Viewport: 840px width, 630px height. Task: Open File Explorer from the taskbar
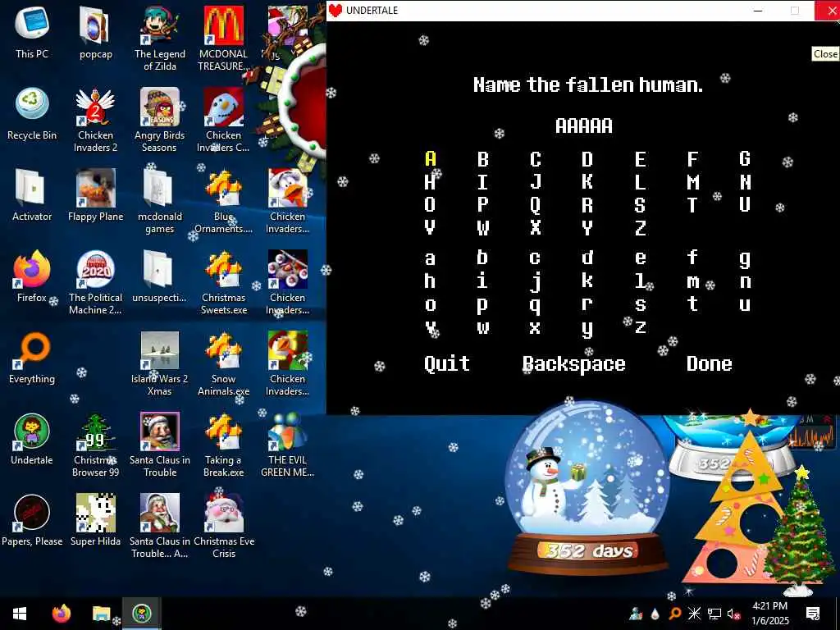(101, 614)
